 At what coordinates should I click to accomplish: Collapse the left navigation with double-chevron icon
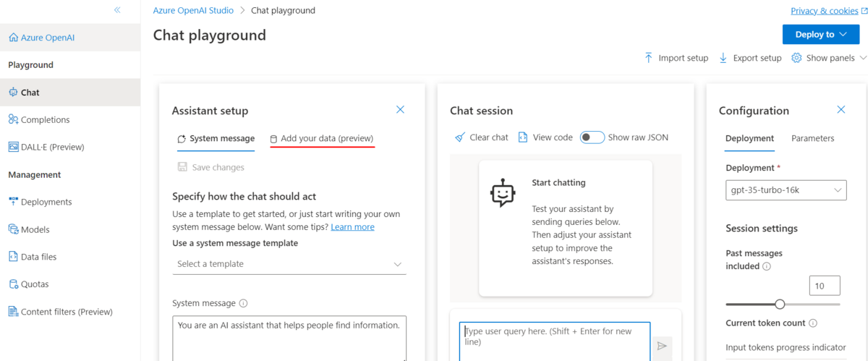click(117, 10)
